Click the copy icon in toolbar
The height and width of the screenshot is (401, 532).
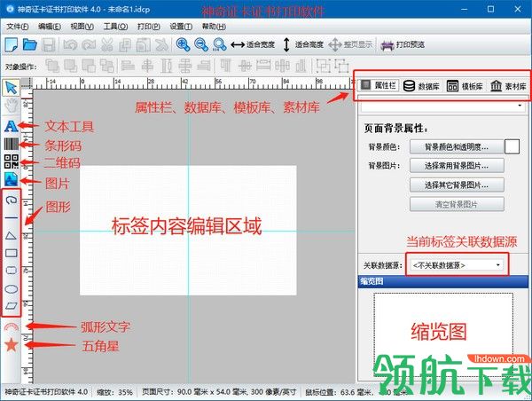pyautogui.click(x=125, y=45)
